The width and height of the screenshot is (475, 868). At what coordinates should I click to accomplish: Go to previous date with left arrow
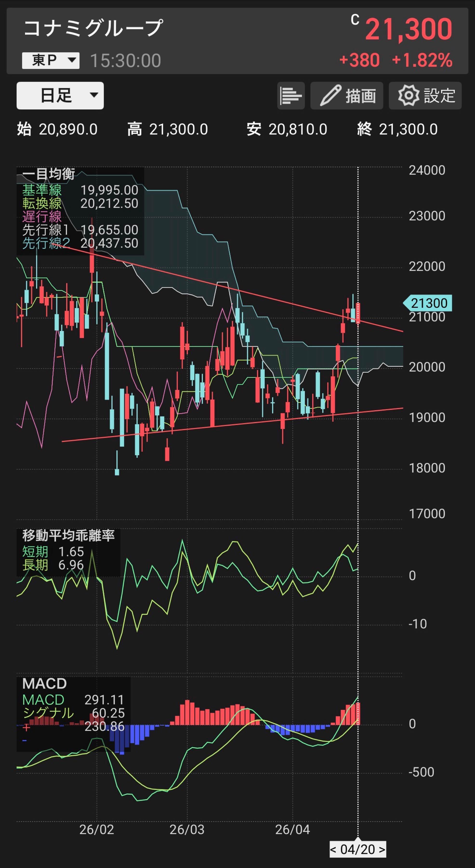click(333, 849)
